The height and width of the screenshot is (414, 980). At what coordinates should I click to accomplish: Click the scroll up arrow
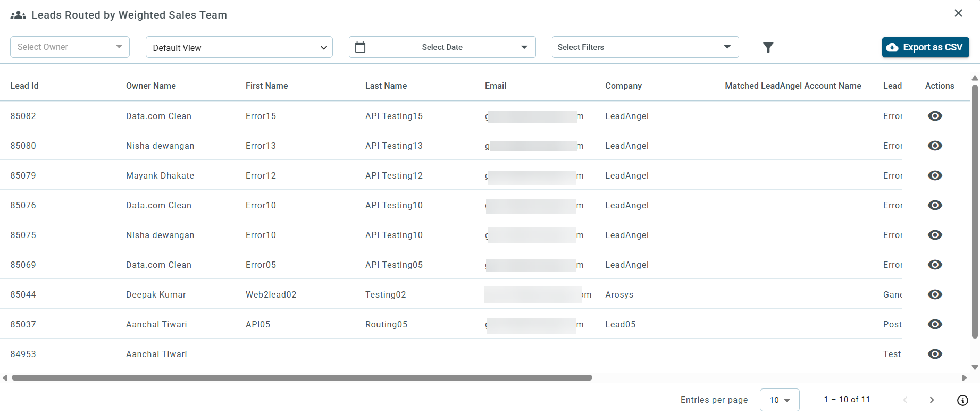[x=975, y=78]
